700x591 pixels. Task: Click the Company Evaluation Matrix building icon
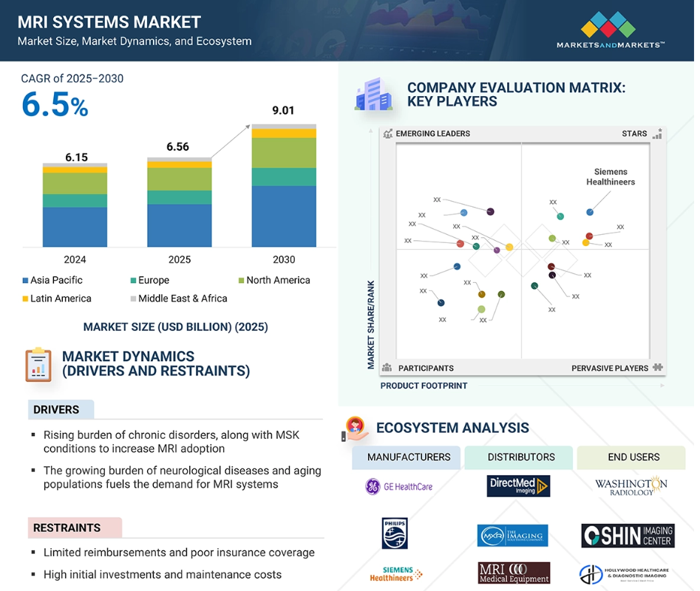pos(372,95)
